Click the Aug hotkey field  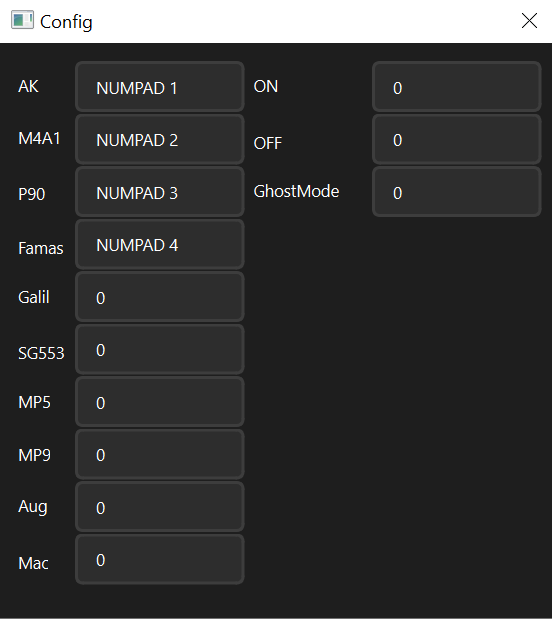160,507
